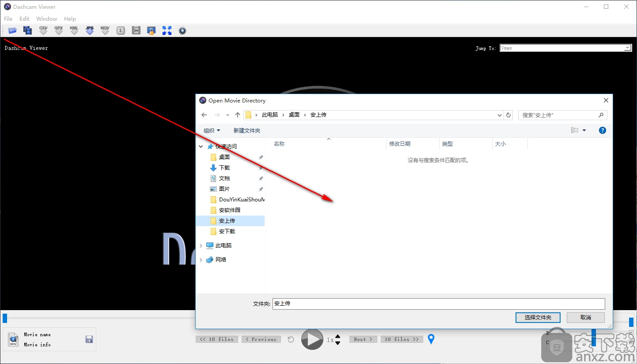The height and width of the screenshot is (364, 637).
Task: Click the number 1 toolbar button
Action: coord(121,30)
